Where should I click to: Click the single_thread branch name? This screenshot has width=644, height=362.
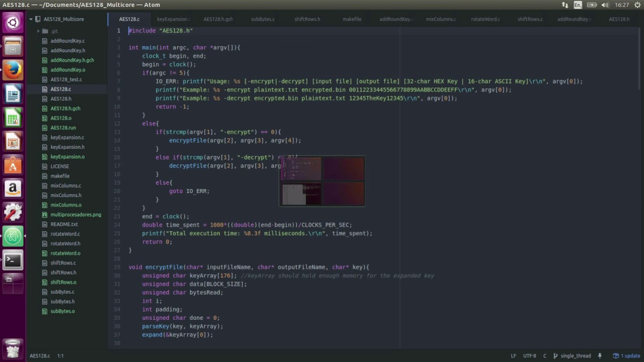(576, 355)
